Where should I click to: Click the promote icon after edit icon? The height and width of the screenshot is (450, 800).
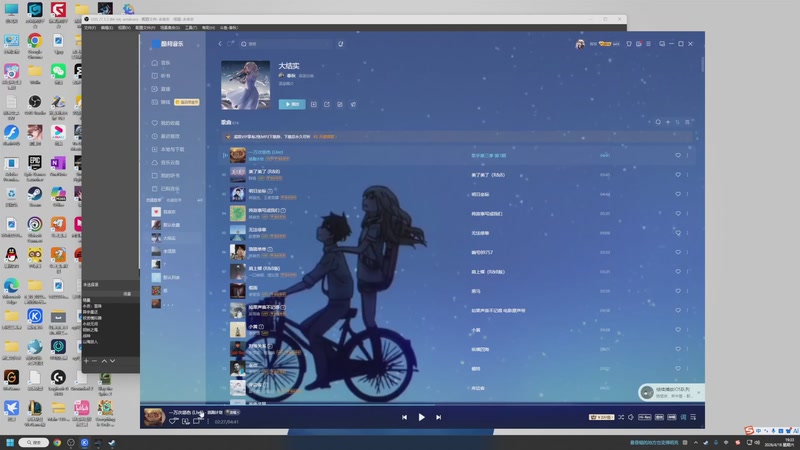353,104
